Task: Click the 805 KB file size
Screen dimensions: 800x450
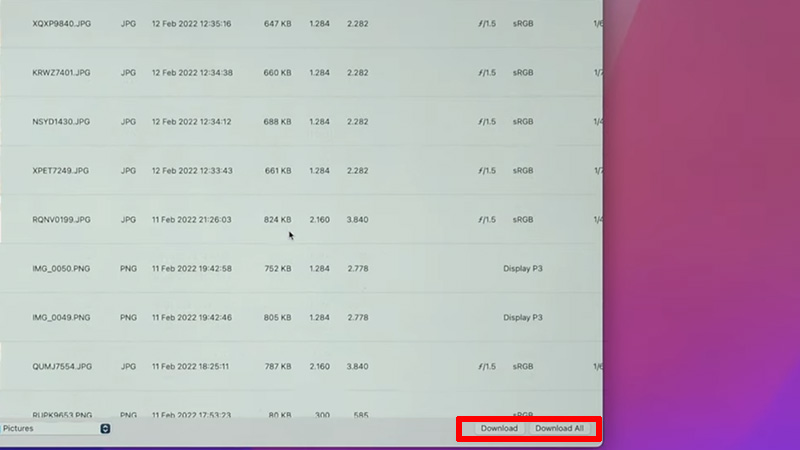Action: click(x=278, y=318)
